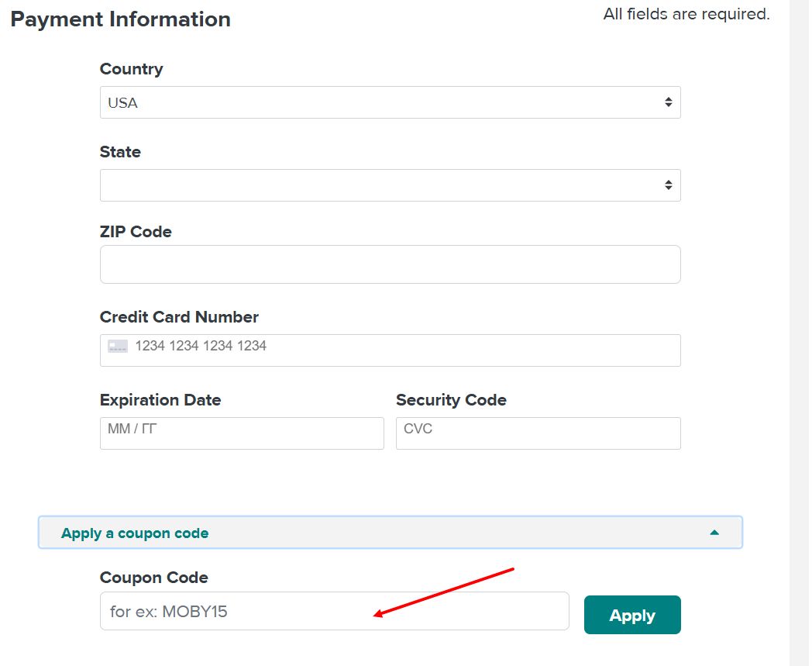The image size is (812, 666).
Task: Click the Coupon Code label above the input
Action: tap(153, 578)
